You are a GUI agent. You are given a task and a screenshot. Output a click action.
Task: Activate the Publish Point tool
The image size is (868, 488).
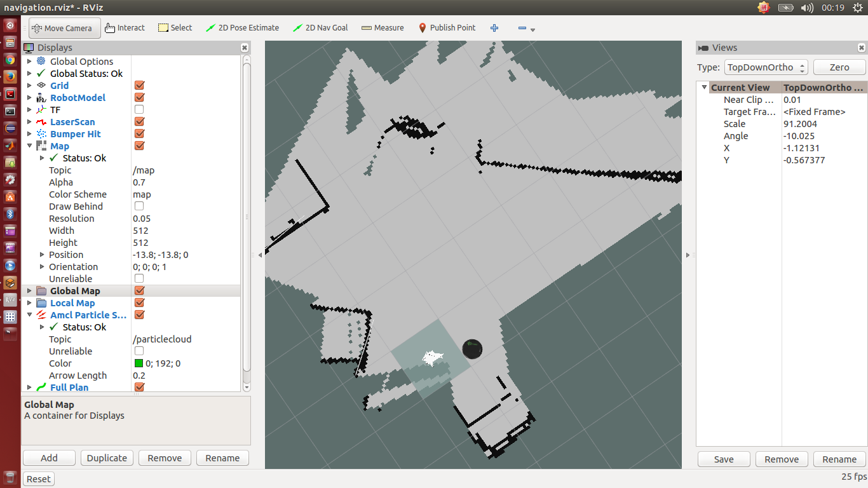447,28
